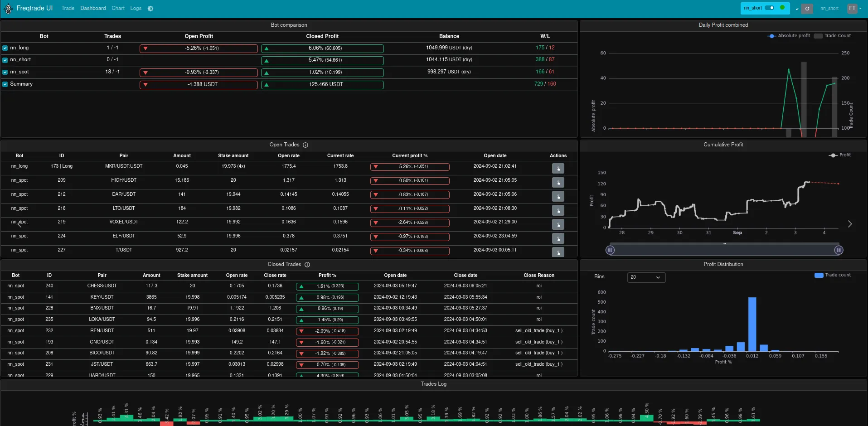The image size is (868, 426).
Task: Click the green online status dot
Action: click(782, 8)
